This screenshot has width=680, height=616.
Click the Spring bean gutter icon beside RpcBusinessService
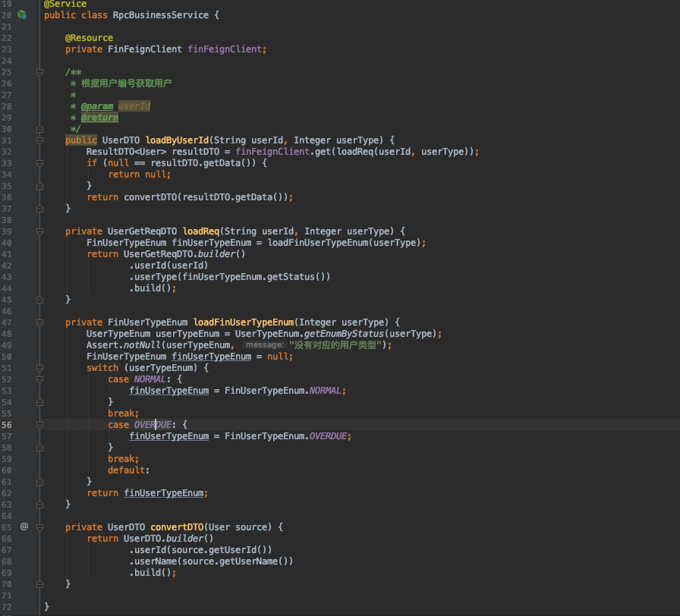[22, 14]
